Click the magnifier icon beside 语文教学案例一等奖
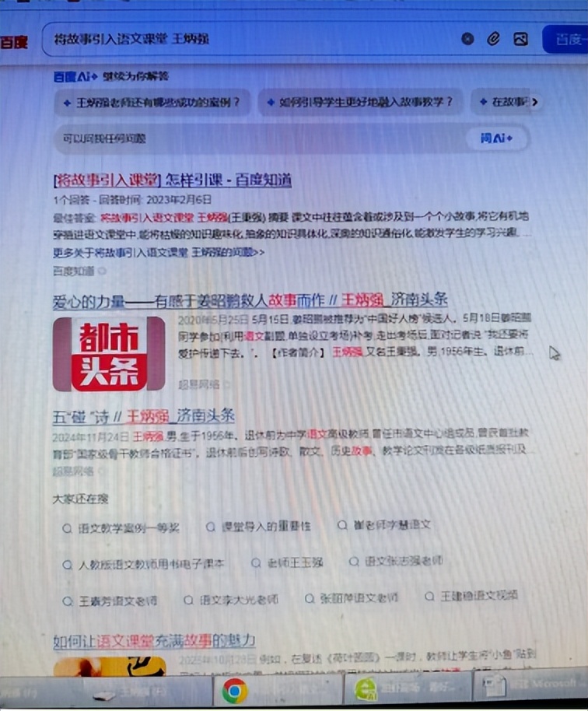 coord(67,528)
